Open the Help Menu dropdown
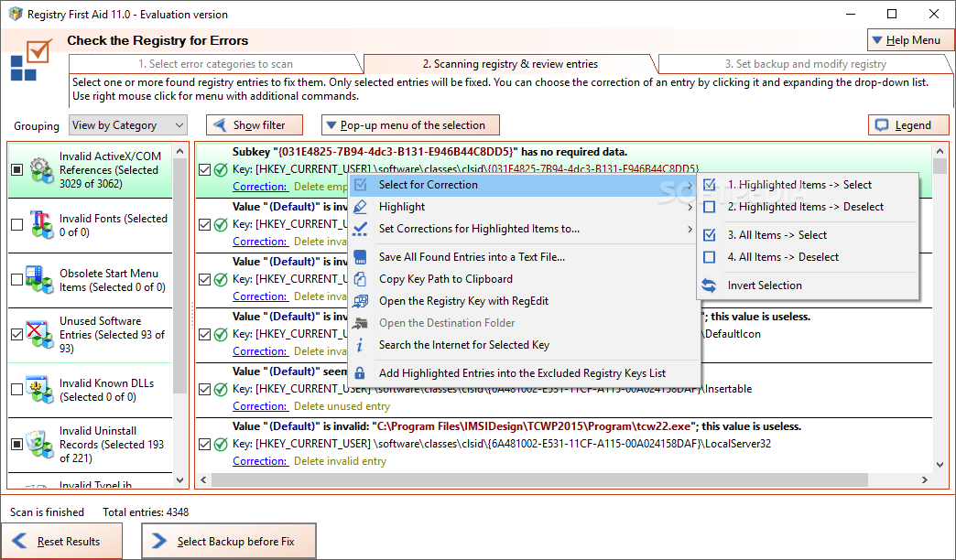This screenshot has width=956, height=560. tap(911, 40)
